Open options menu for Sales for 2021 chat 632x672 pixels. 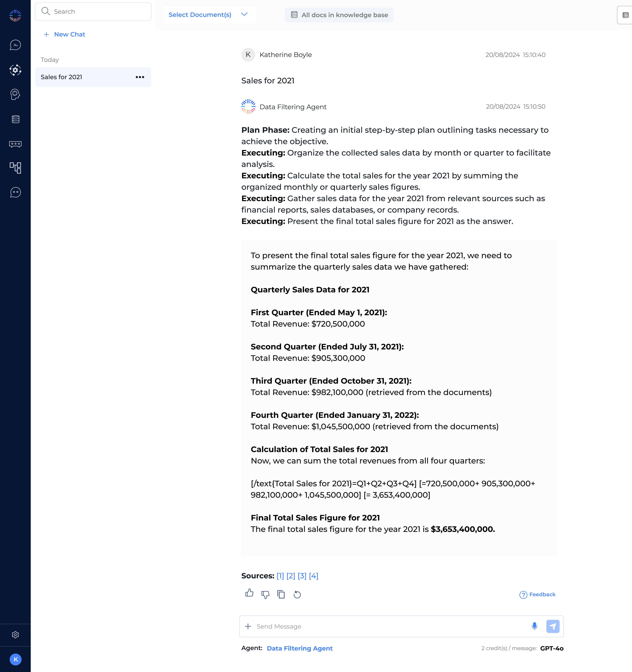click(x=140, y=77)
